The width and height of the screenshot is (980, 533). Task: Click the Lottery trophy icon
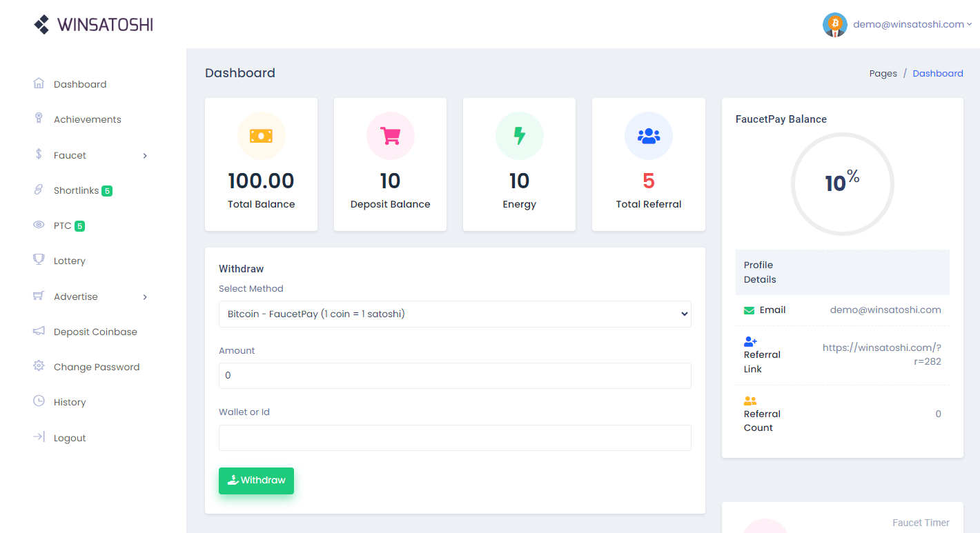click(39, 260)
